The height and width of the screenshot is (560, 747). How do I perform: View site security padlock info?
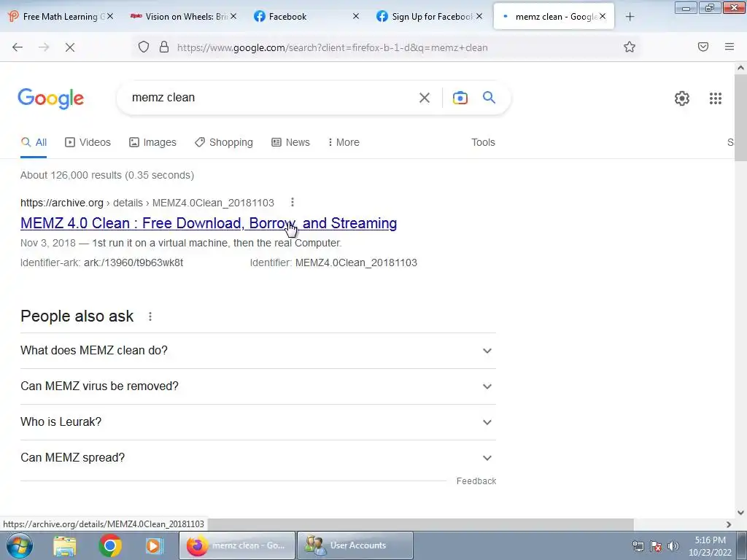coord(164,47)
